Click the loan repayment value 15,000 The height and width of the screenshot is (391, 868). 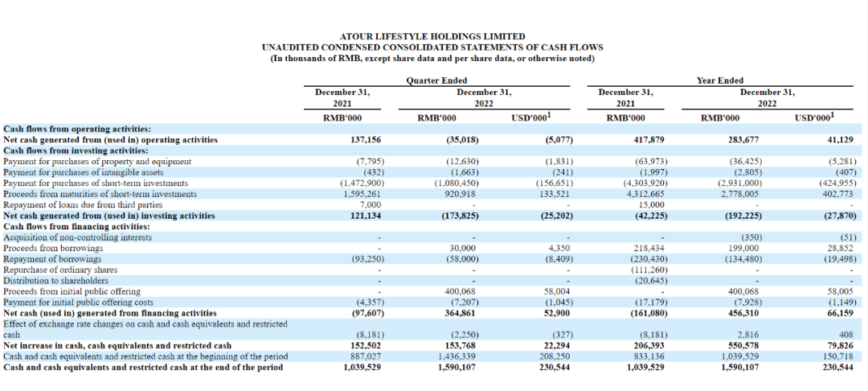653,205
